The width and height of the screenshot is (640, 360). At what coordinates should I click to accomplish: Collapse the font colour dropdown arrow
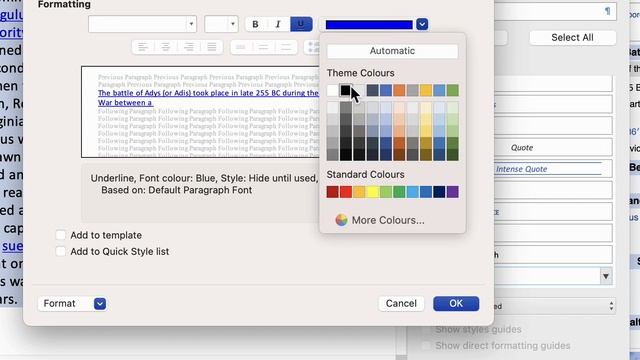(x=422, y=24)
